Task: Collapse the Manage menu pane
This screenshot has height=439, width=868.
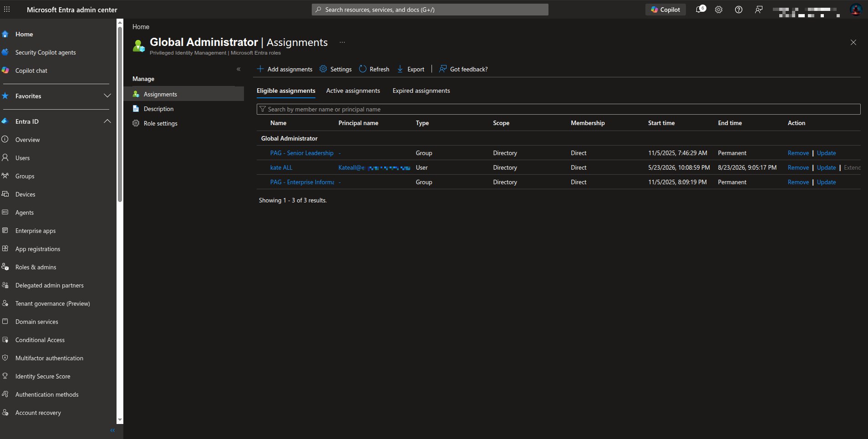Action: coord(239,69)
